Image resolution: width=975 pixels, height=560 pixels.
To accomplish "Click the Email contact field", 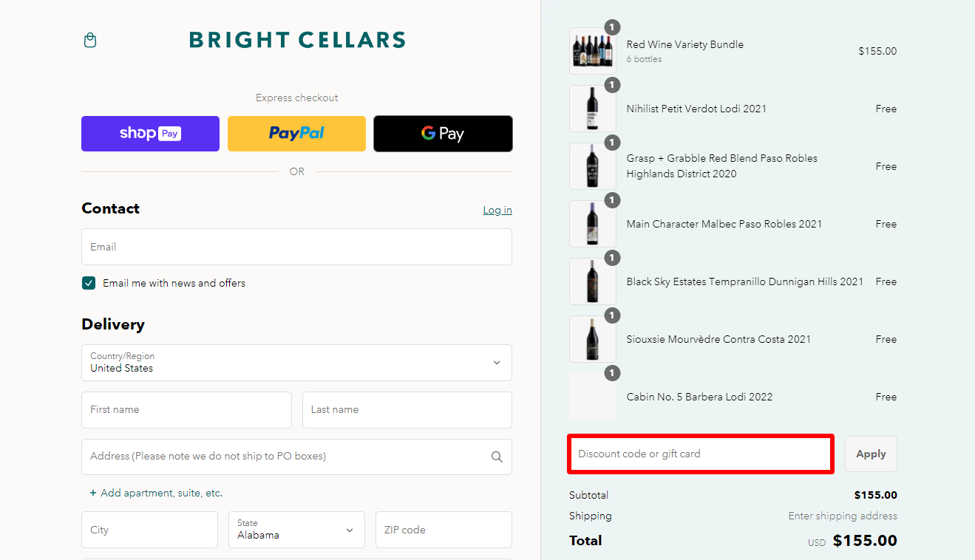I will (x=296, y=247).
